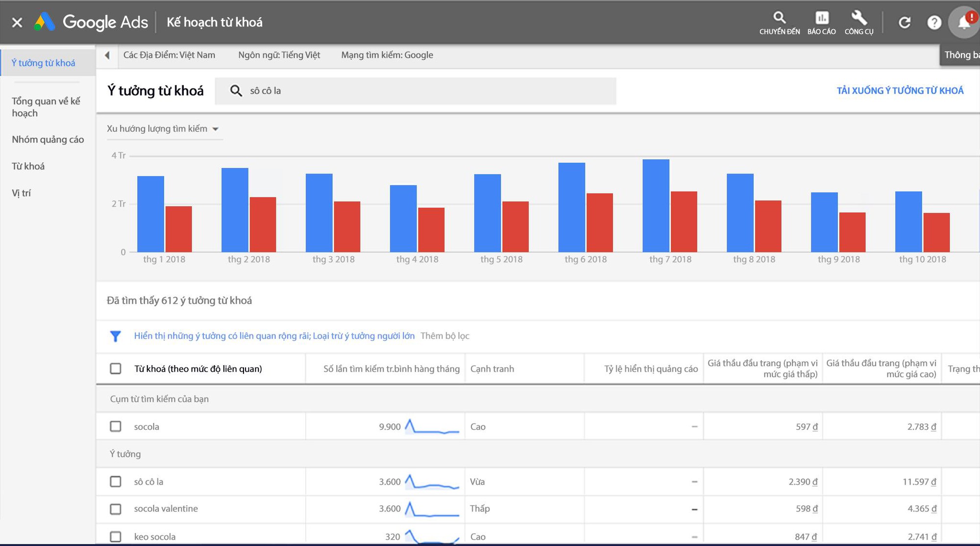Select the socola valentine checkbox
This screenshot has width=980, height=546.
click(116, 509)
